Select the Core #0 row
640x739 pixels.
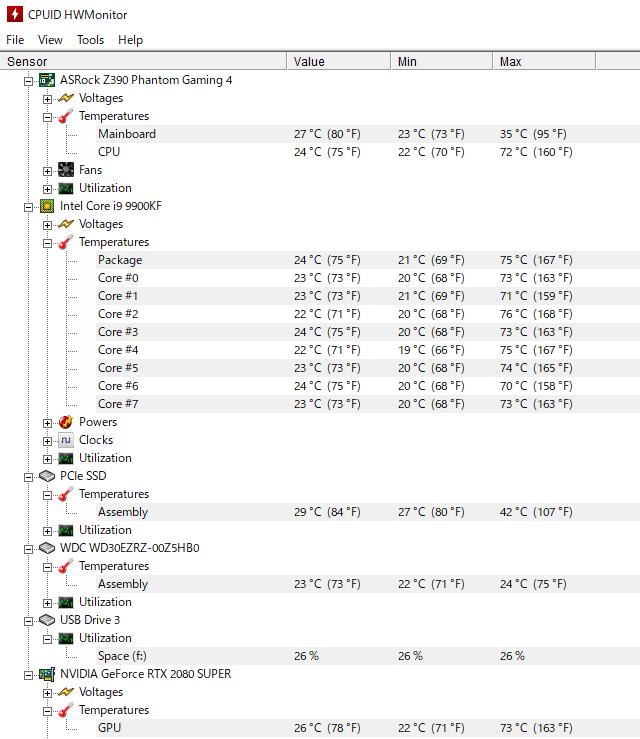[368, 278]
